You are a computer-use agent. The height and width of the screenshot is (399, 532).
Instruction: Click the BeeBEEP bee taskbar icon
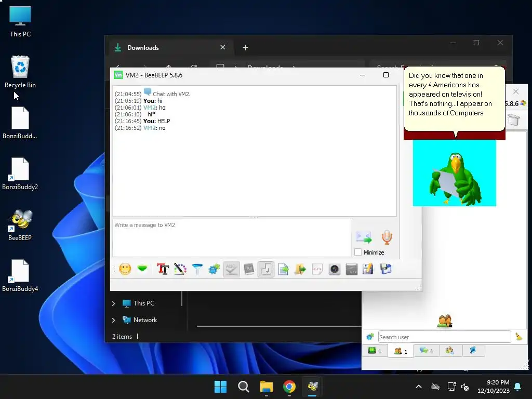pyautogui.click(x=312, y=387)
